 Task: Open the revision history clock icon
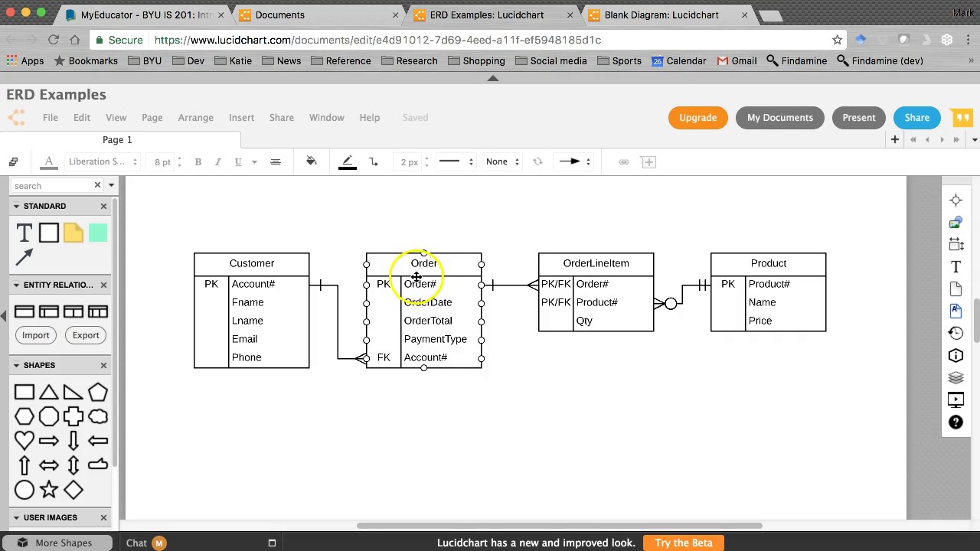click(x=955, y=333)
